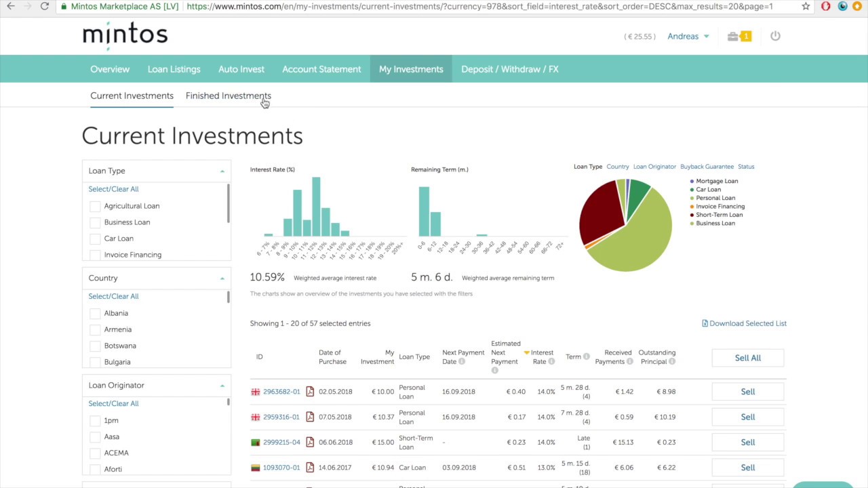Image resolution: width=868 pixels, height=488 pixels.
Task: Open PDF agreement for loan 2959316-01
Action: (310, 417)
